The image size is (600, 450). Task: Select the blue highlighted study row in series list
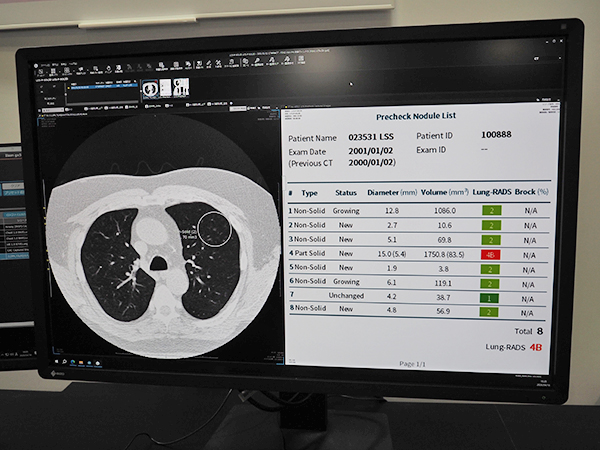(103, 87)
